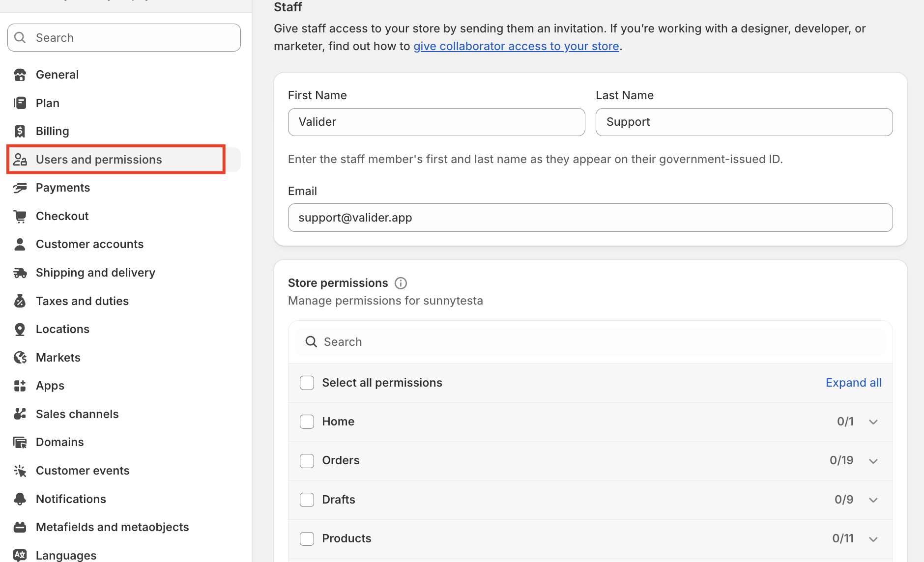Open the Locations settings page

62,329
